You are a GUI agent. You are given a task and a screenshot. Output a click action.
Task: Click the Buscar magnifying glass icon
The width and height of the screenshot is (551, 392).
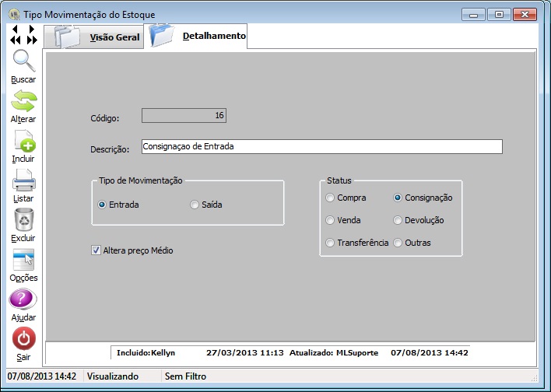[x=23, y=62]
